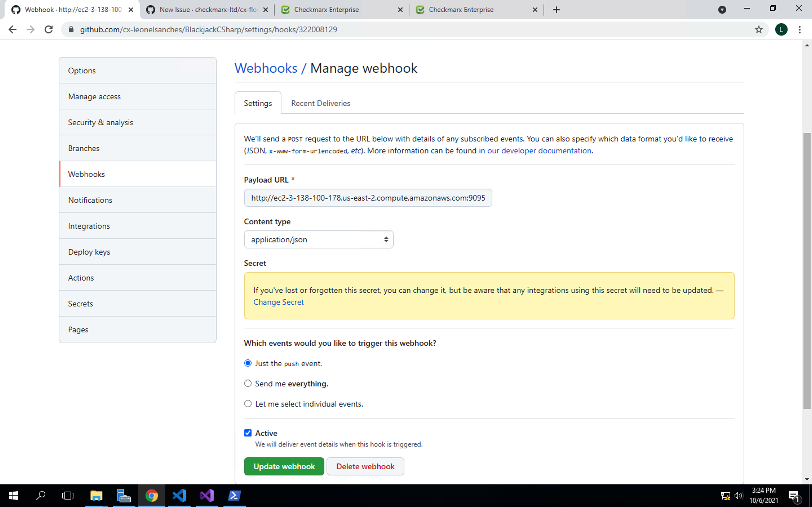Viewport: 812px width, 507px height.
Task: Uncheck the Active checkbox
Action: coord(248,433)
